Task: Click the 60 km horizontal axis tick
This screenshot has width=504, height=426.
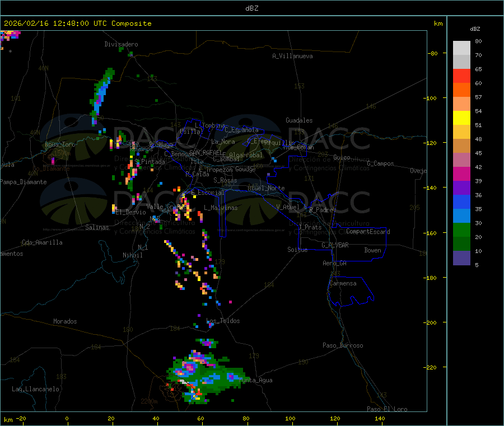Action: (200, 418)
